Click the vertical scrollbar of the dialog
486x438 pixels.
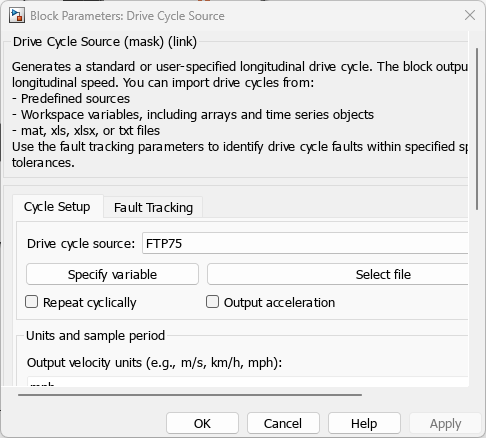pyautogui.click(x=477, y=129)
